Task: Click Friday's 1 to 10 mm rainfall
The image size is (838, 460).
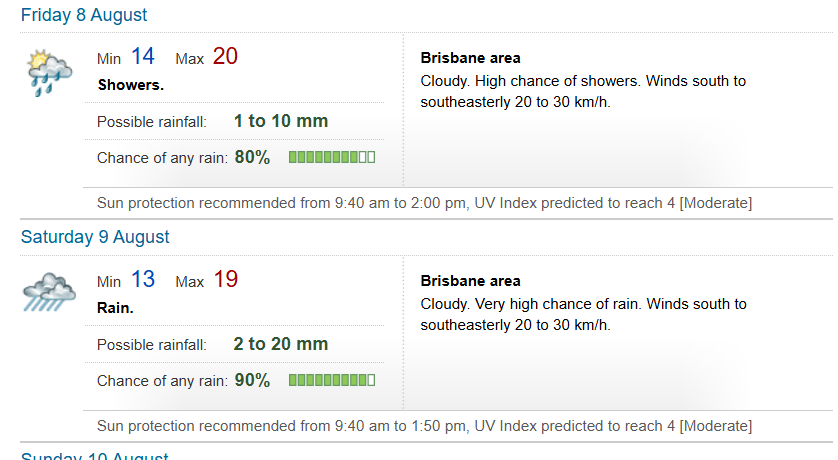Action: click(x=281, y=121)
